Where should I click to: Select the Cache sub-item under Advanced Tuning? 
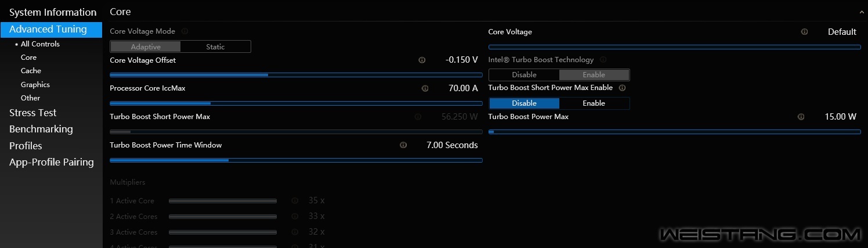pos(31,71)
